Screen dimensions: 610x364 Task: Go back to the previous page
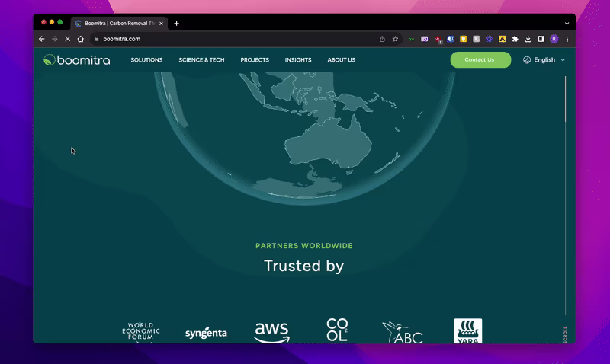[x=42, y=39]
